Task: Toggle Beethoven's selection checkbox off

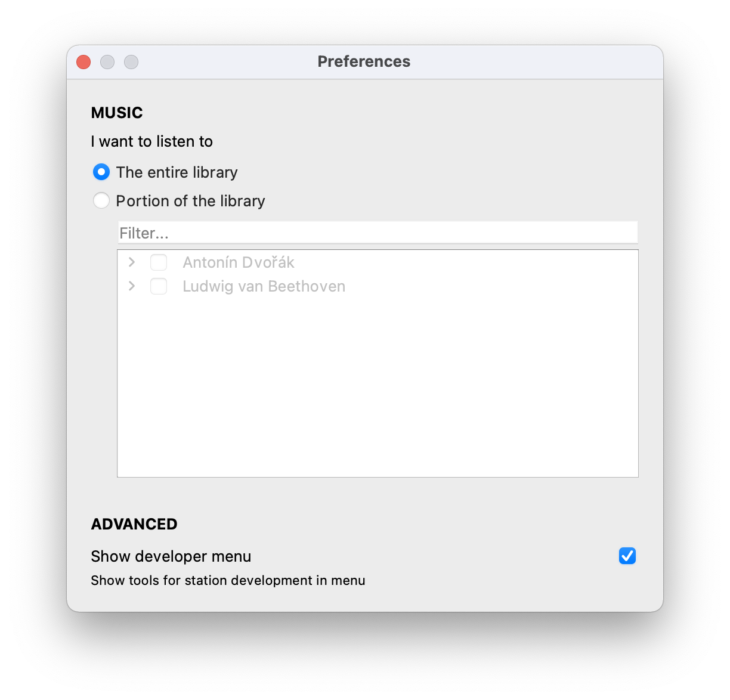Action: coord(158,286)
